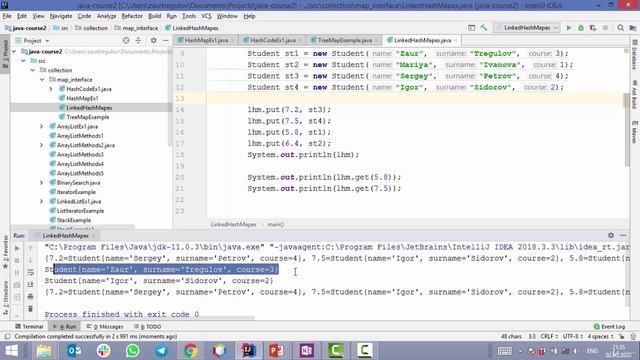Click main() in editor breadcrumb
Viewport: 640px width, 360px height.
[x=276, y=224]
